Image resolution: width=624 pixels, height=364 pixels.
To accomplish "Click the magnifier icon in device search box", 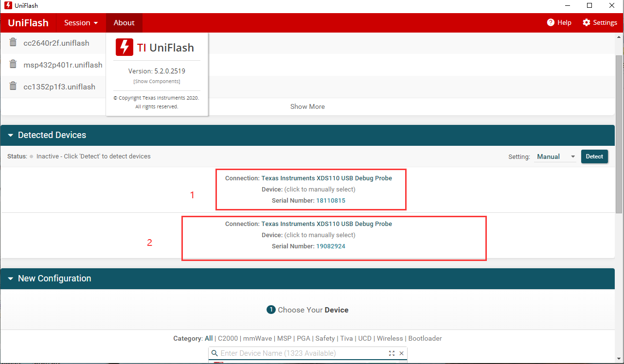I will pyautogui.click(x=214, y=353).
